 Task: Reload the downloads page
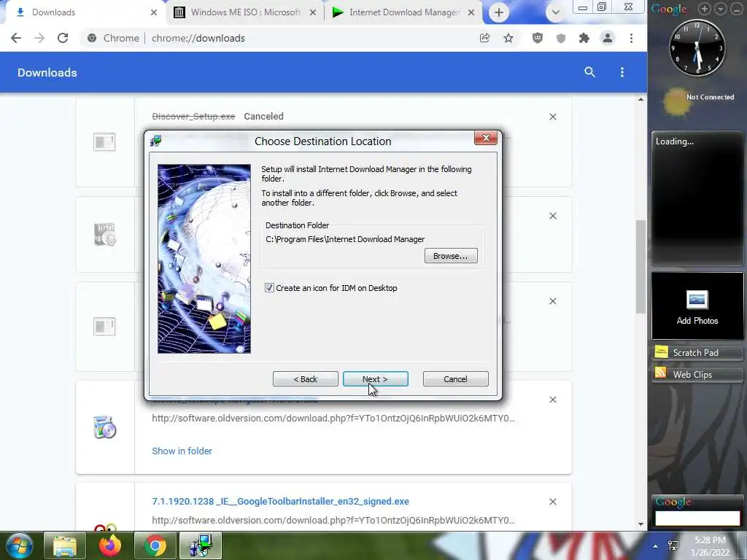[63, 38]
